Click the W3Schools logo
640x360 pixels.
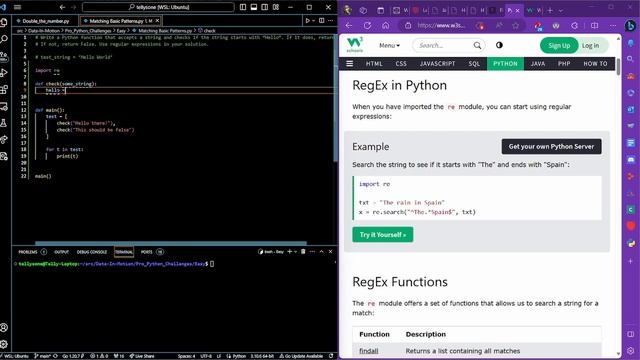tap(355, 45)
